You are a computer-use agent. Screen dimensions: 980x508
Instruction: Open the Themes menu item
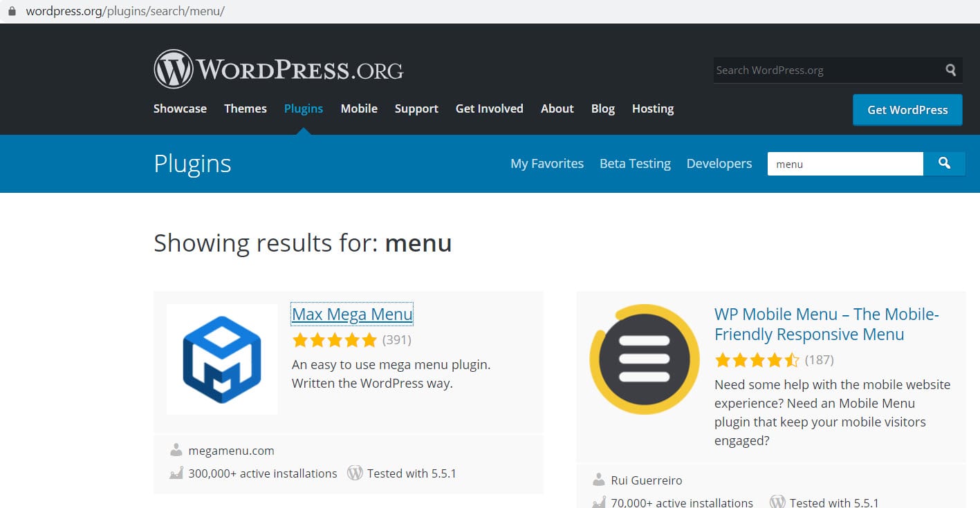coord(245,109)
